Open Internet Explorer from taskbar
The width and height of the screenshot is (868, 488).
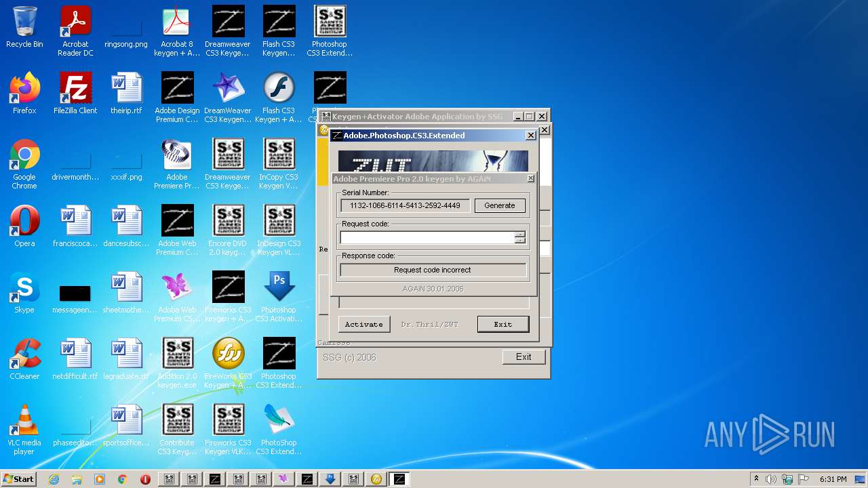pos(54,479)
